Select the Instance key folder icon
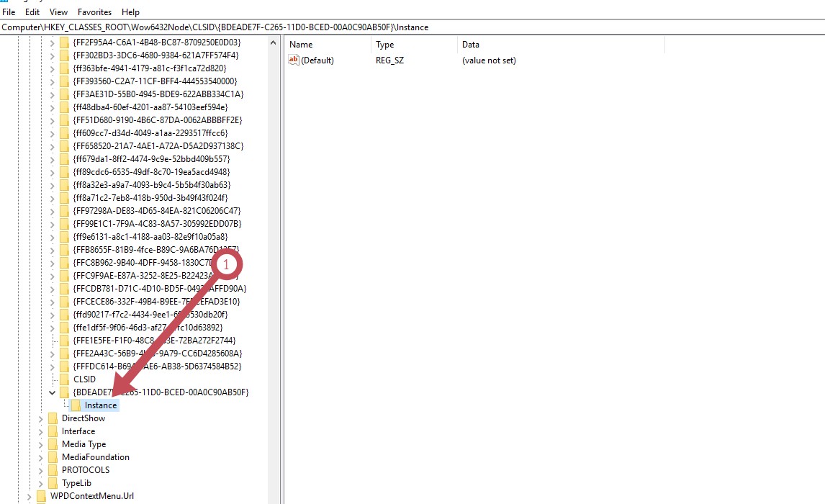This screenshot has width=825, height=504. point(76,405)
